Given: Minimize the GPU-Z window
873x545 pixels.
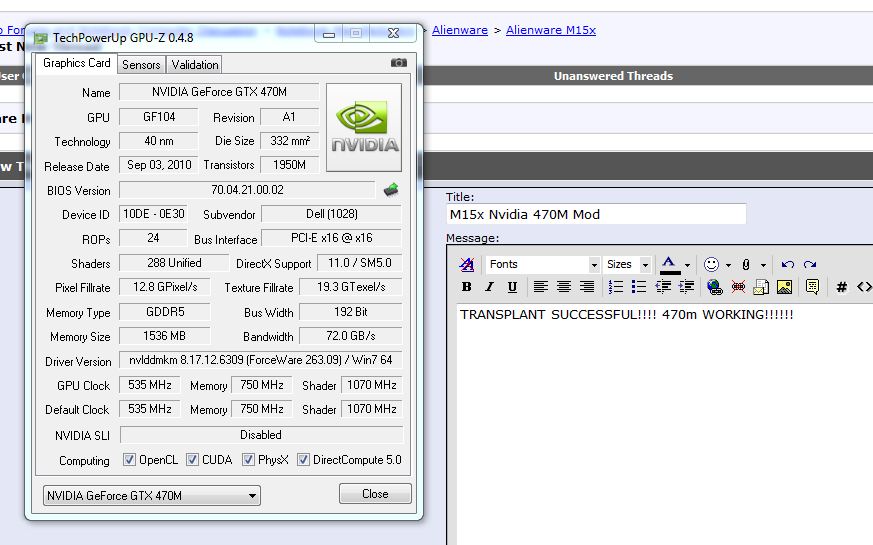Looking at the screenshot, I should tap(329, 34).
